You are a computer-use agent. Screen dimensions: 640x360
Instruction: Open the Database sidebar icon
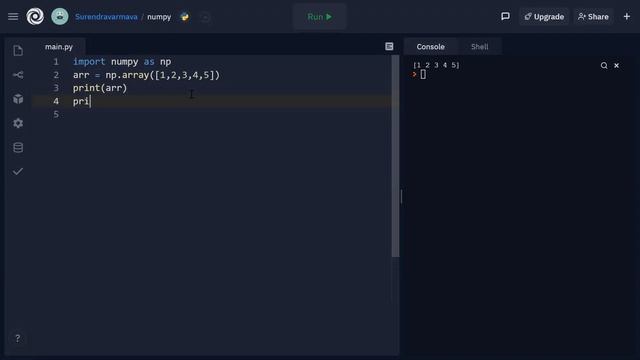[18, 147]
